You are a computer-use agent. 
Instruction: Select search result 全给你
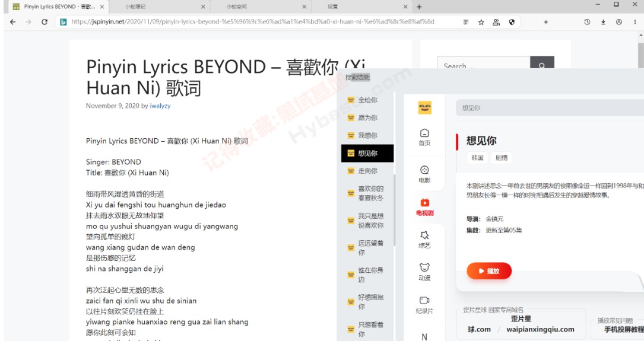click(x=367, y=100)
